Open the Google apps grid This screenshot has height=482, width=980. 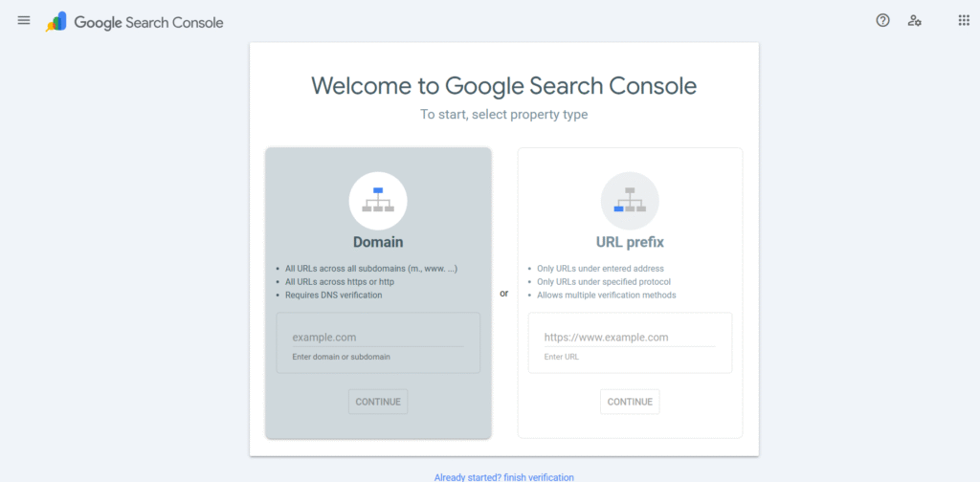[x=964, y=21]
